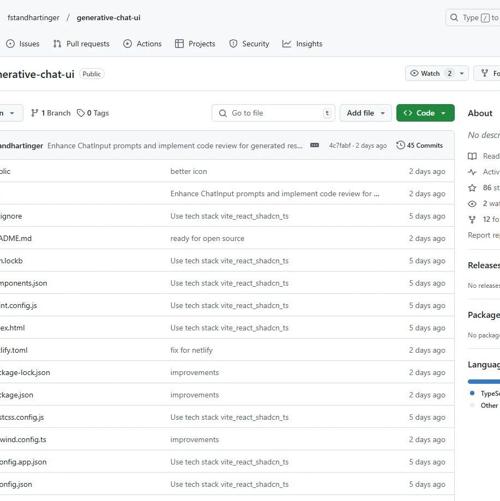This screenshot has height=501, width=500.
Task: Click the fork icon beside 12 forks
Action: (472, 220)
